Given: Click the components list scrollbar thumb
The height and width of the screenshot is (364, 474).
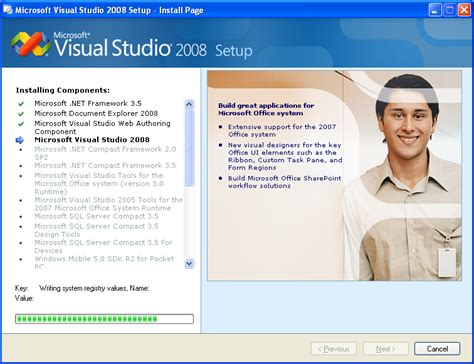Looking at the screenshot, I should [x=189, y=148].
